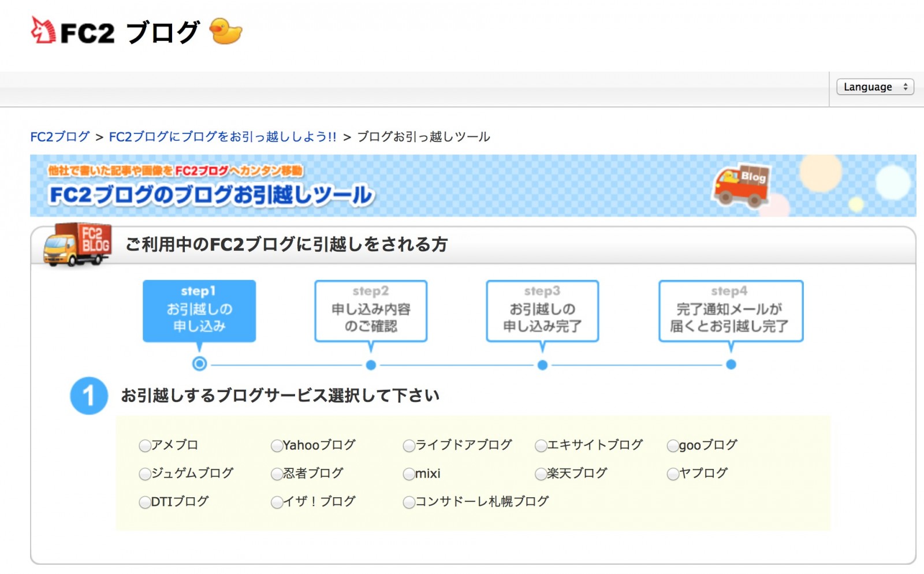Select the アメブロ radio button
Screen dimensions: 924x574
click(145, 446)
